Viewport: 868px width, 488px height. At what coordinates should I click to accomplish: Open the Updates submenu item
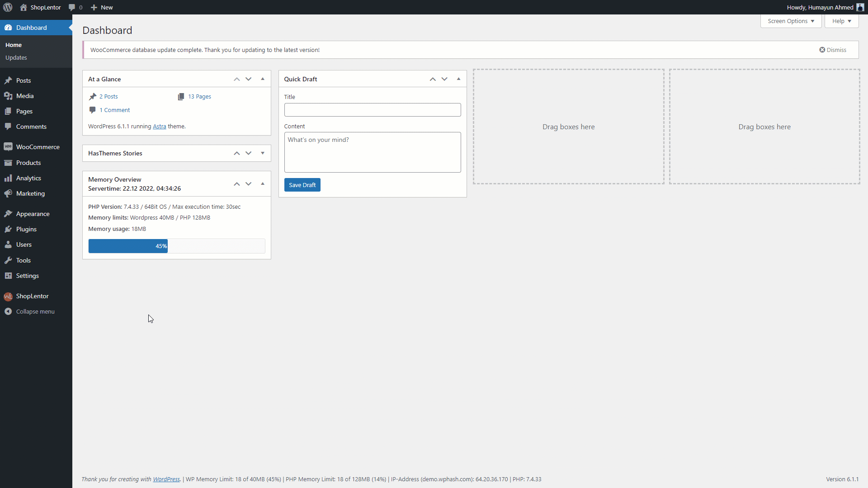pyautogui.click(x=16, y=57)
